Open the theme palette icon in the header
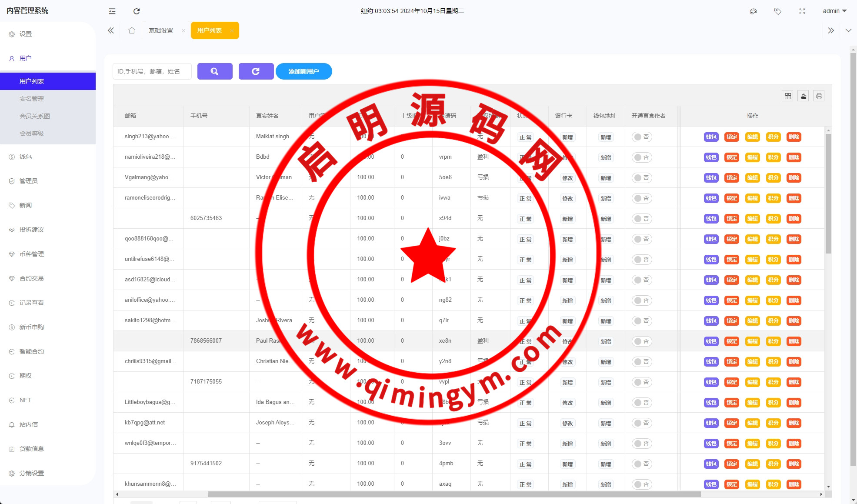 754,11
